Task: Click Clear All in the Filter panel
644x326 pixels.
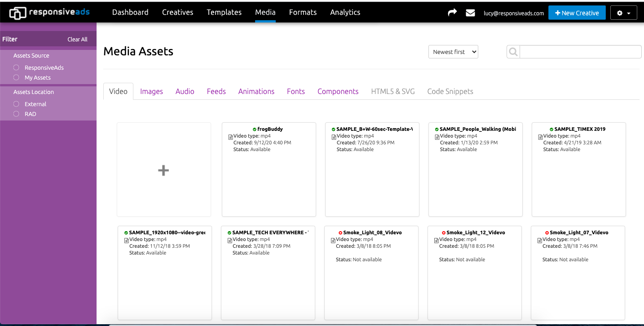Action: coord(77,40)
